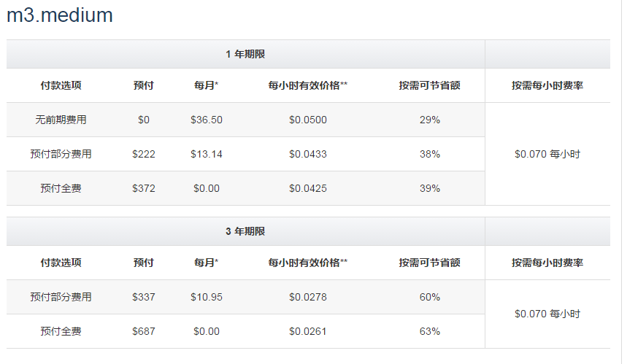The image size is (638, 364).
Task: Click the $0.0500 effective hourly price
Action: coord(308,120)
